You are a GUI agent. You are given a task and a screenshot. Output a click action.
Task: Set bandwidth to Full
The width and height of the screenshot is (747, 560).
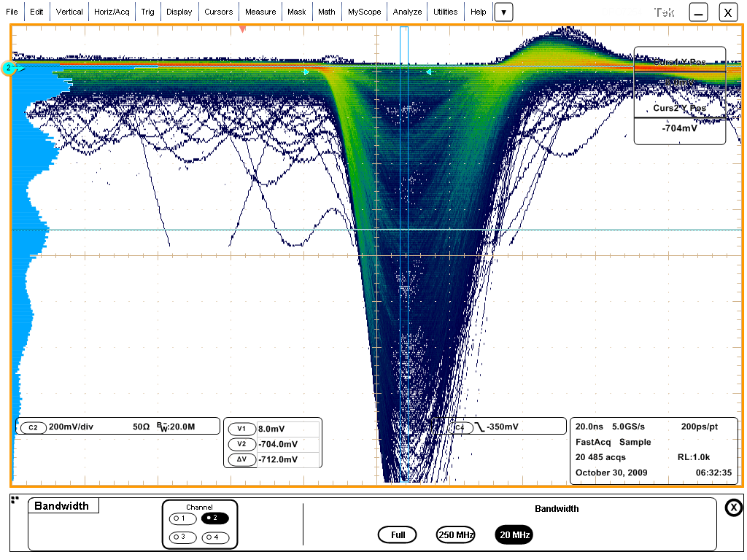398,535
